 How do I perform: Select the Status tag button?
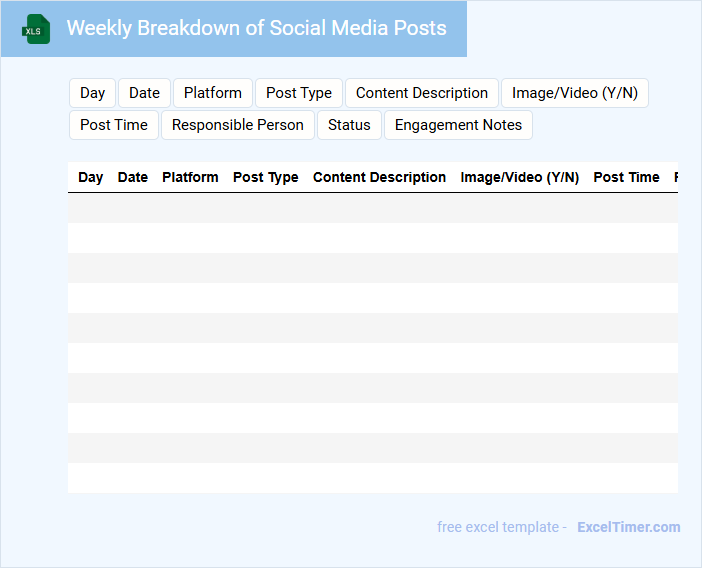(x=349, y=125)
